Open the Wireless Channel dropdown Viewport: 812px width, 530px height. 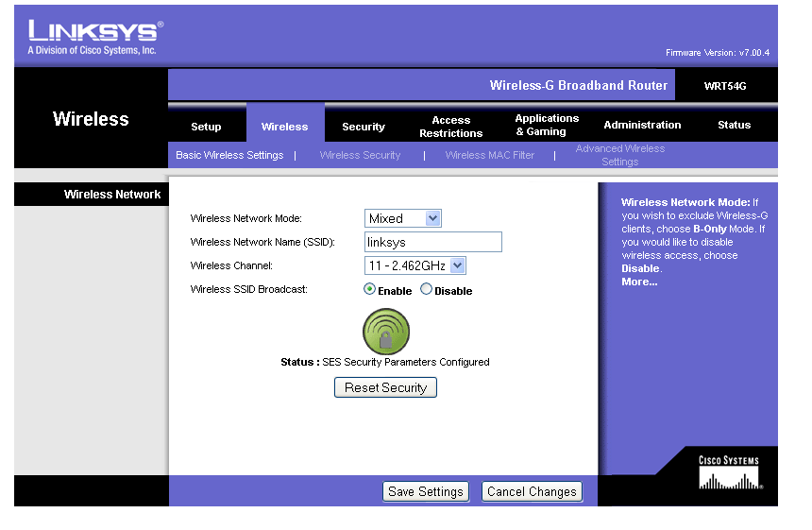point(415,265)
